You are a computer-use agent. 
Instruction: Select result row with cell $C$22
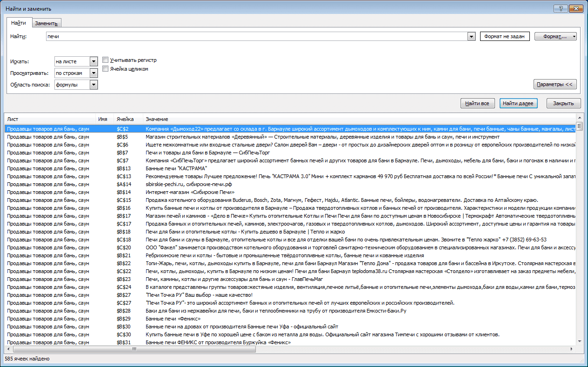(x=290, y=271)
